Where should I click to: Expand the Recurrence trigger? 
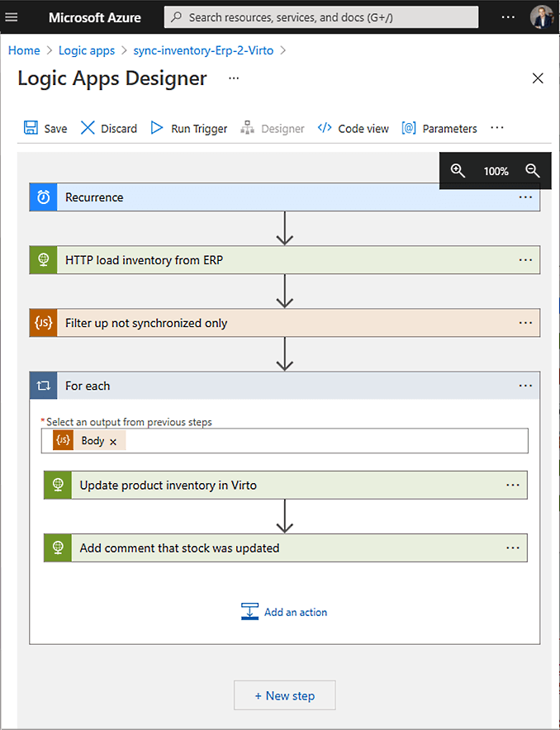pyautogui.click(x=284, y=197)
